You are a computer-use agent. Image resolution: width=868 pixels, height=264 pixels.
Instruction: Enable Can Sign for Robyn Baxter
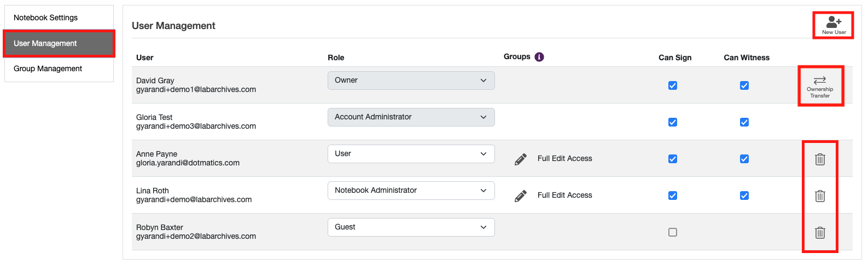(x=673, y=232)
